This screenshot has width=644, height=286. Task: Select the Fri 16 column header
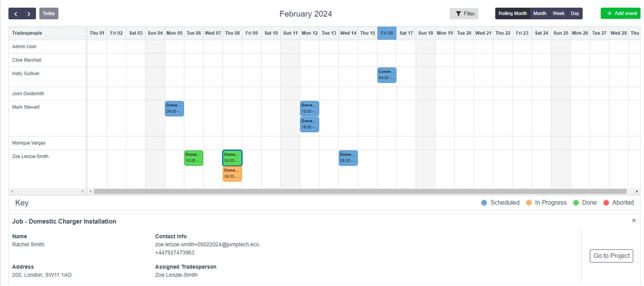click(387, 33)
